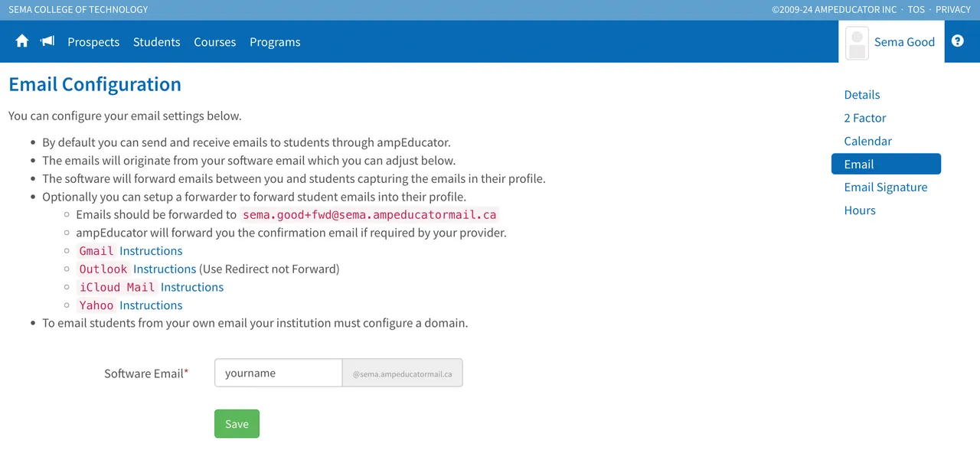This screenshot has height=450, width=980.
Task: Open the Yahoo forwarding Instructions
Action: tap(150, 305)
